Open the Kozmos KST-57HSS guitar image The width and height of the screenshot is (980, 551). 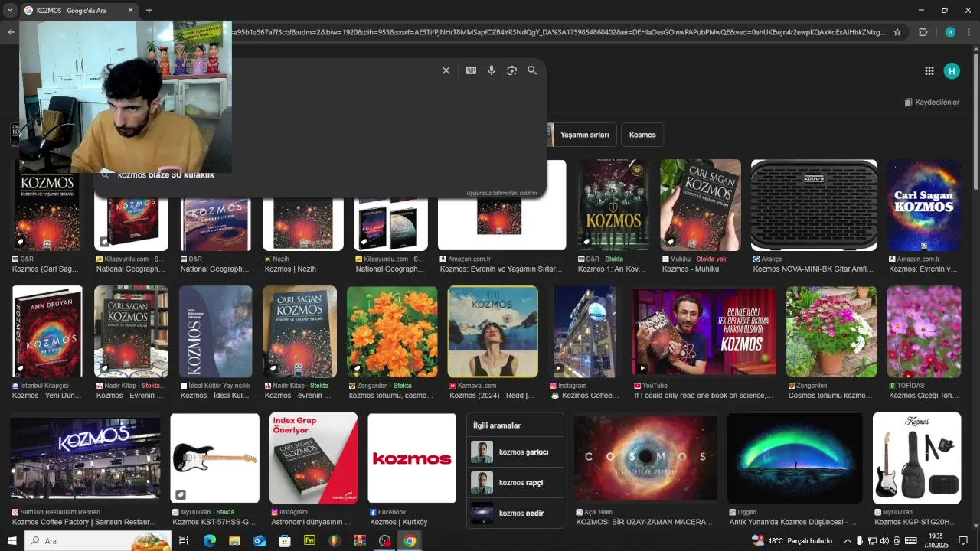pyautogui.click(x=214, y=458)
